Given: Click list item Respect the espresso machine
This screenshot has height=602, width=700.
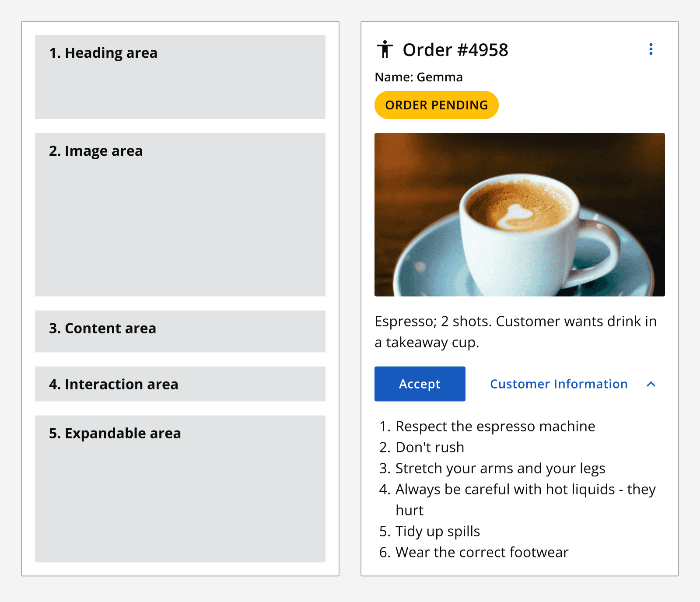Looking at the screenshot, I should 495,426.
